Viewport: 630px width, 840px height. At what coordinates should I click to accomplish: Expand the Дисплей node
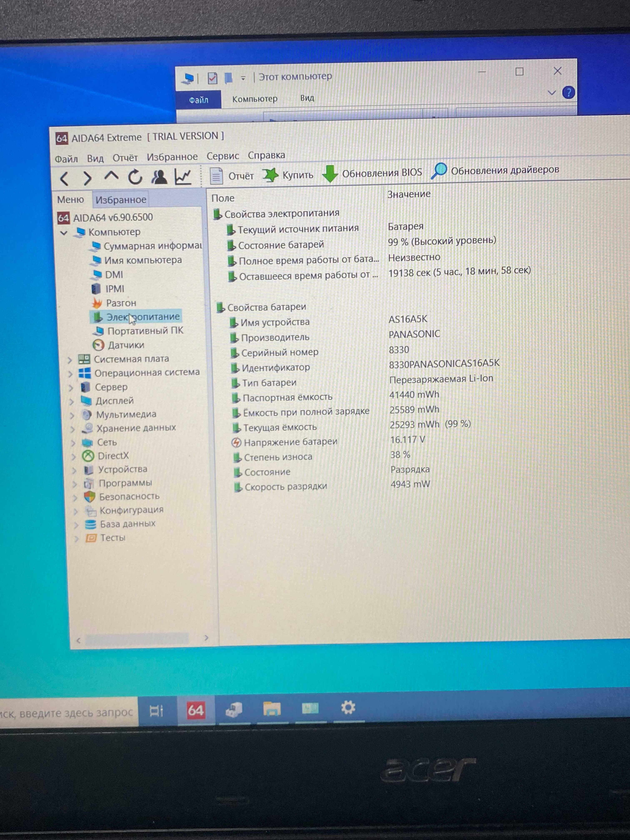click(71, 402)
